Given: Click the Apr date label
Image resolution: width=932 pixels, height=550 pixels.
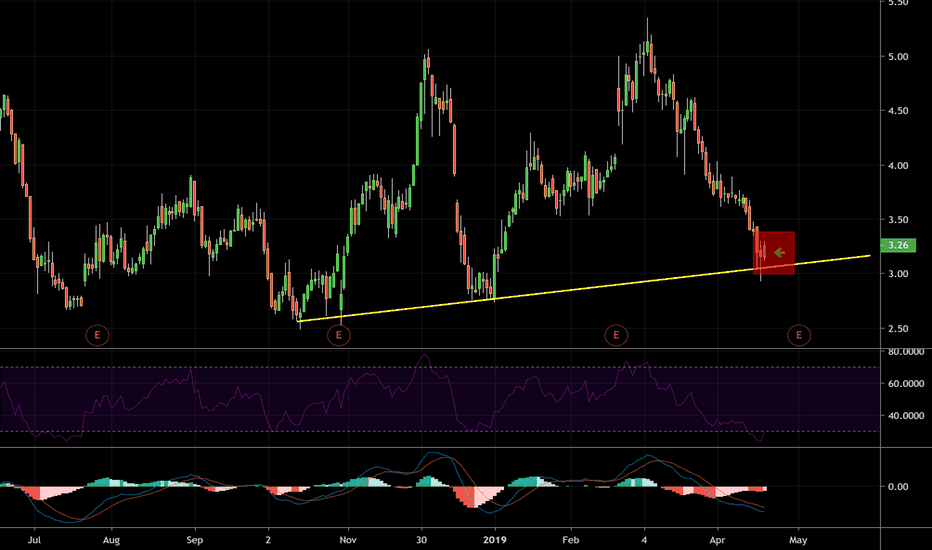Looking at the screenshot, I should (717, 540).
